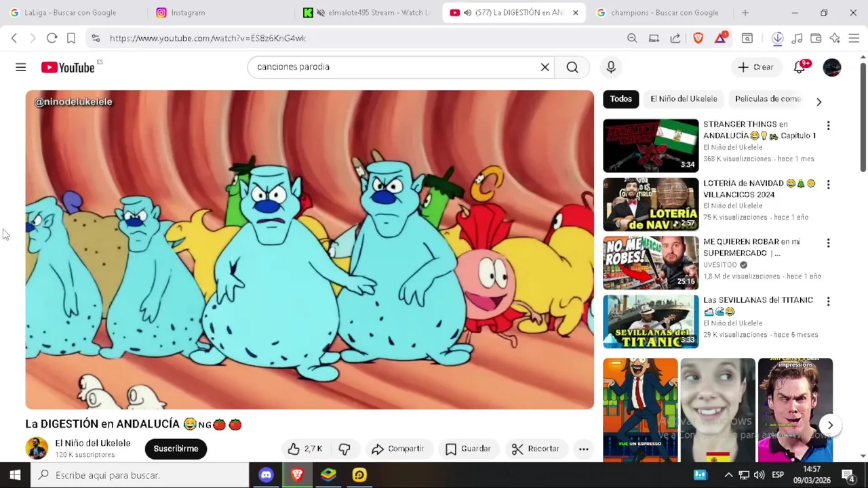Open the browser main menu button

pos(854,38)
